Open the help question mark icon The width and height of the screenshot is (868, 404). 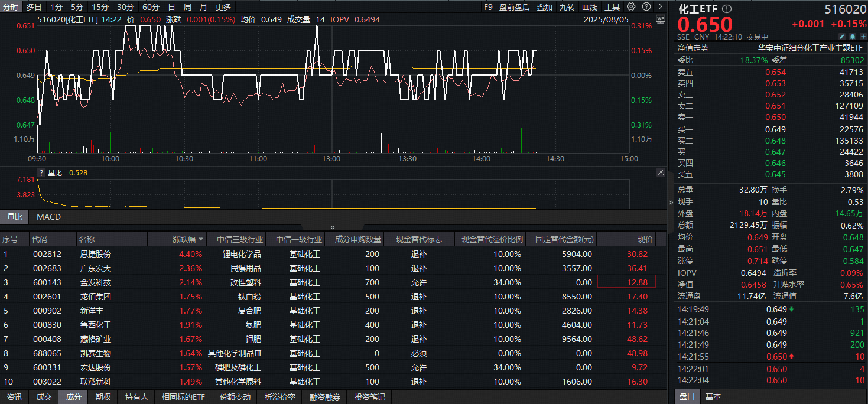[x=646, y=7]
